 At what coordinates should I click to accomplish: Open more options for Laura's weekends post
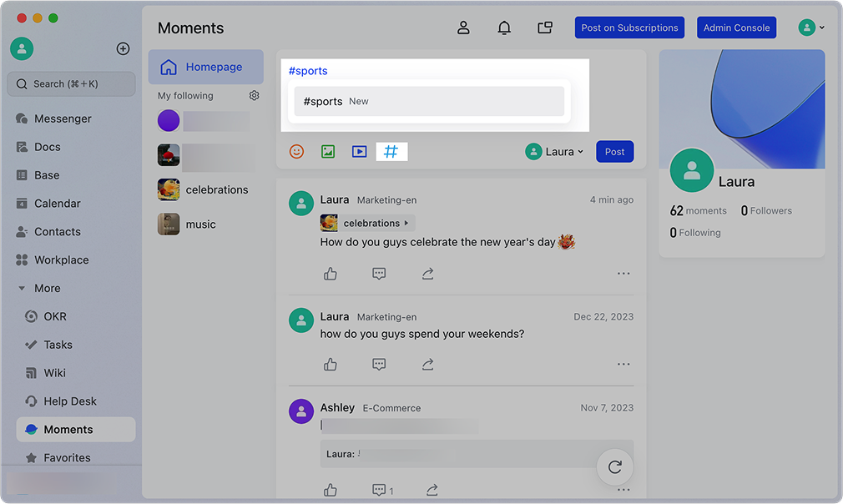(x=623, y=365)
